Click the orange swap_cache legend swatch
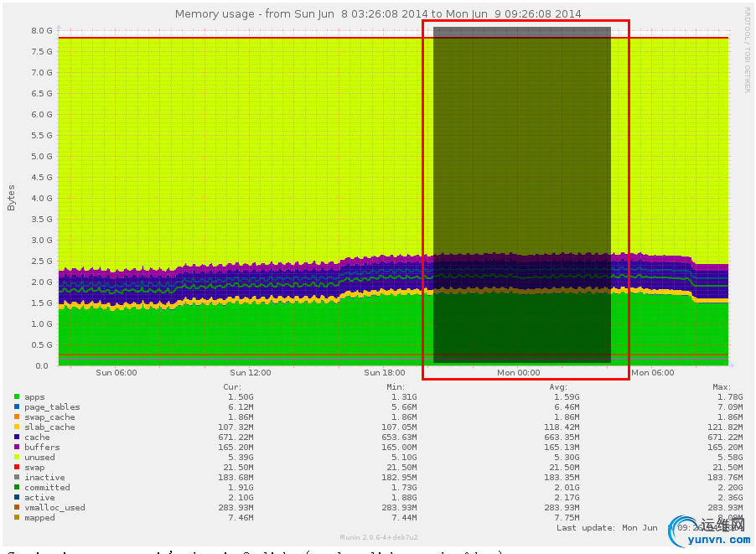 tap(17, 417)
